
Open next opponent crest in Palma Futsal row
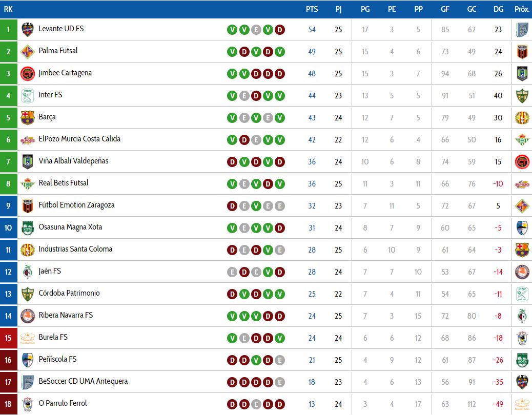tap(522, 52)
